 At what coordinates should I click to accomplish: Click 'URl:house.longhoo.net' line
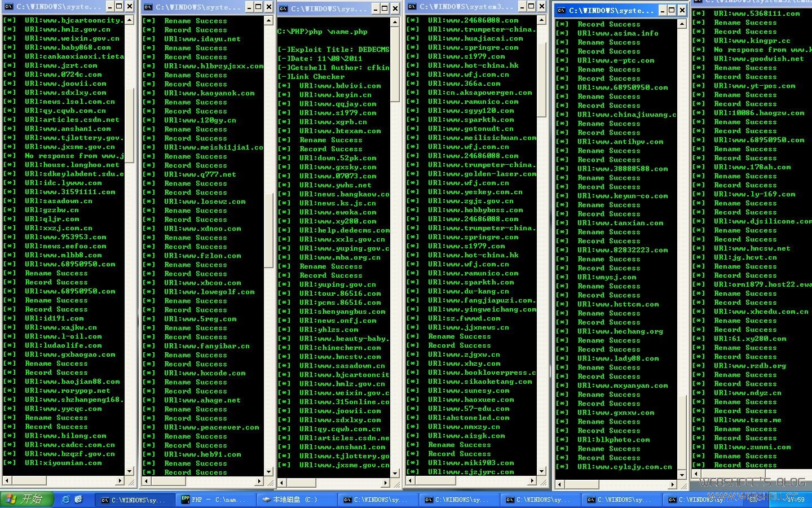[72, 165]
